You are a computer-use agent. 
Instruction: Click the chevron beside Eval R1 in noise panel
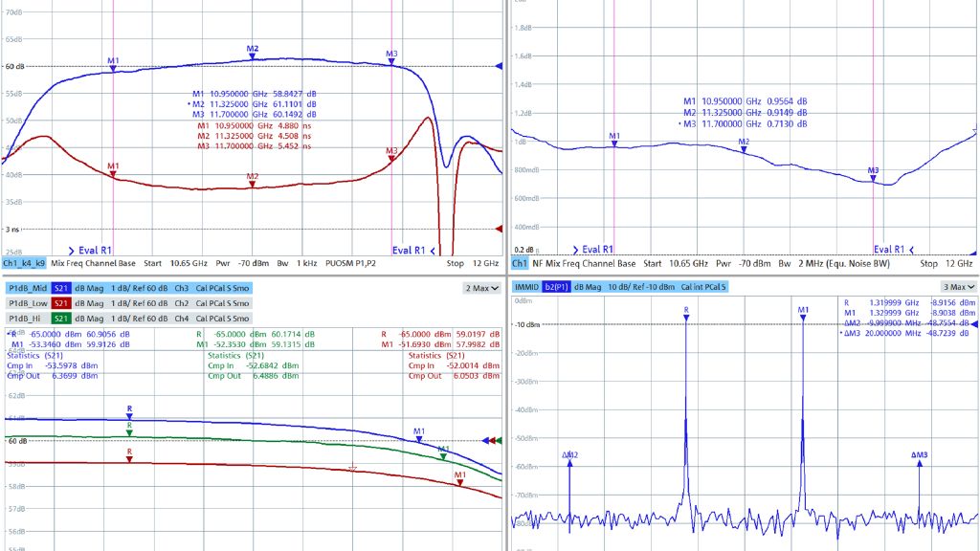578,250
